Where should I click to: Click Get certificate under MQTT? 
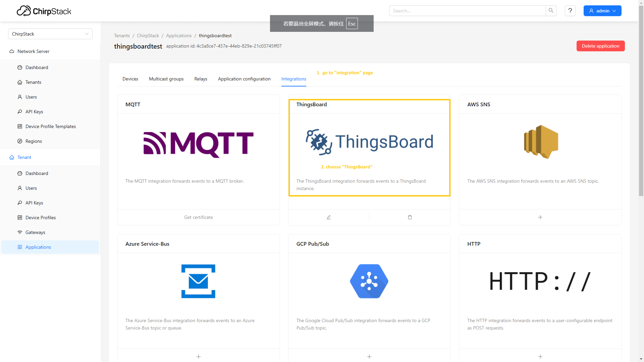pyautogui.click(x=198, y=217)
